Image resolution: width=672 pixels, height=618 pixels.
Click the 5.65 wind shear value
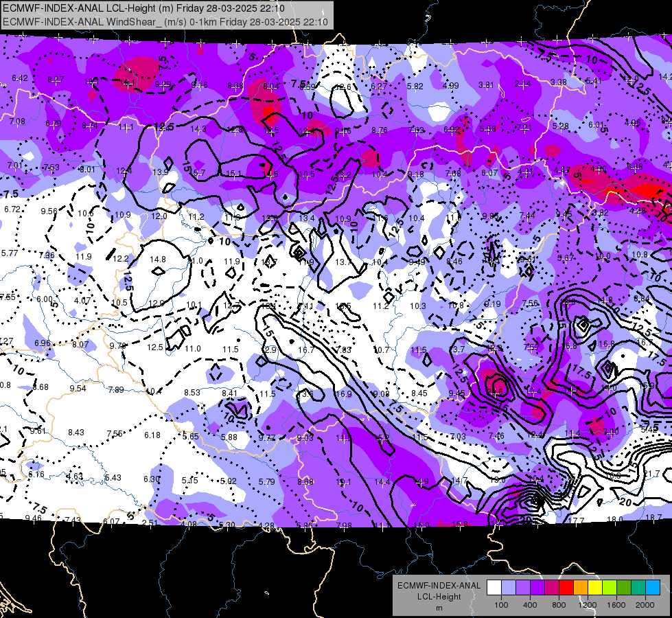(191, 436)
